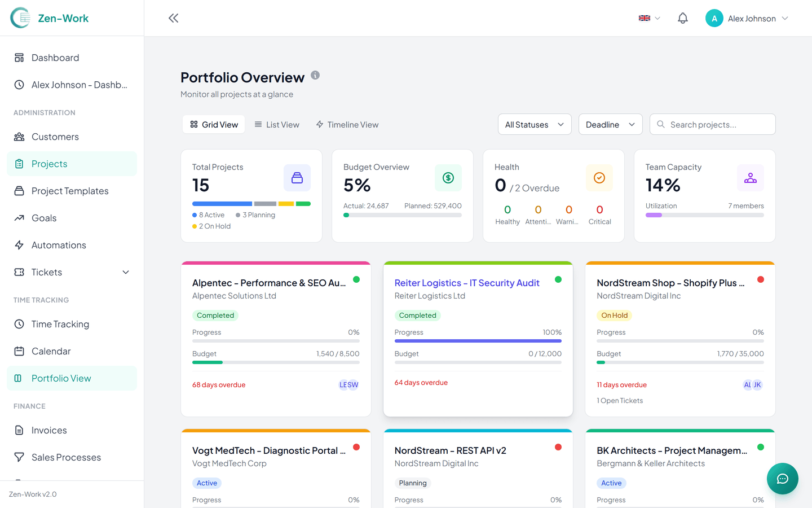Open Projects in the sidebar
The width and height of the screenshot is (812, 508).
pyautogui.click(x=72, y=164)
